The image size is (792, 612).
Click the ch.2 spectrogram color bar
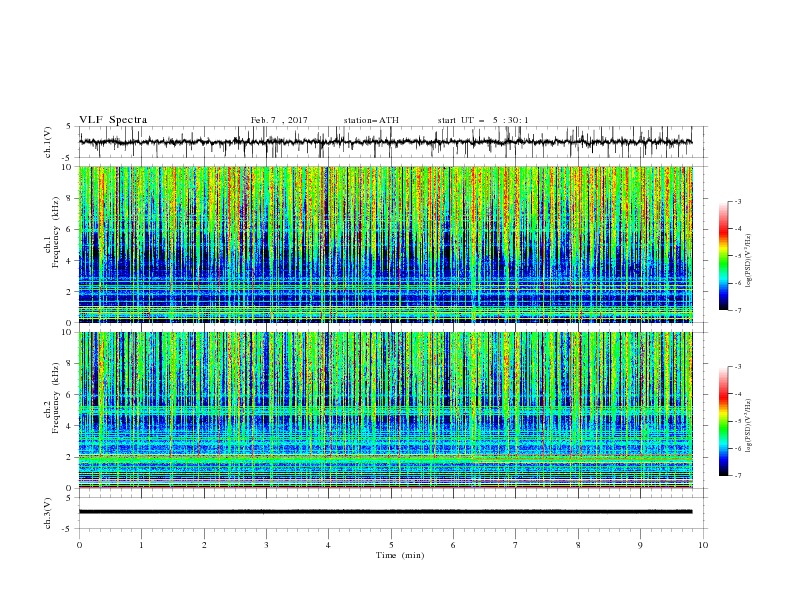click(724, 421)
